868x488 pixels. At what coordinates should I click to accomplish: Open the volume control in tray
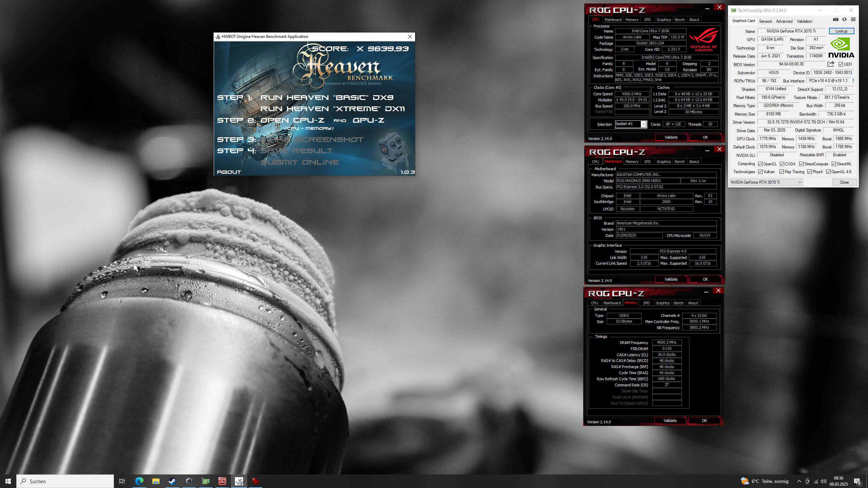824,481
